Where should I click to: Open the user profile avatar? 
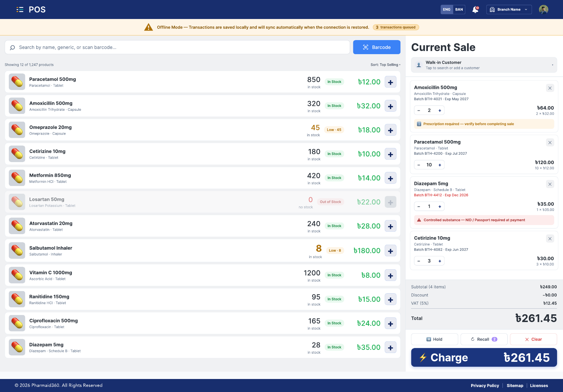coord(543,9)
